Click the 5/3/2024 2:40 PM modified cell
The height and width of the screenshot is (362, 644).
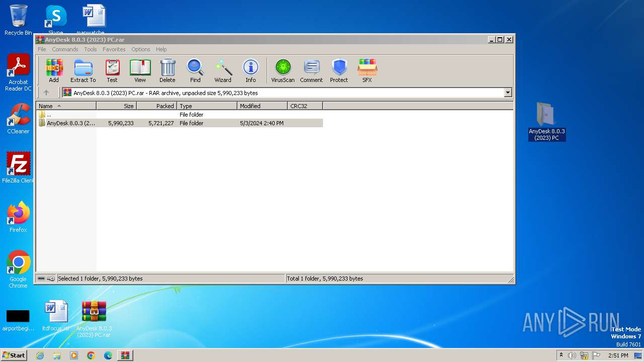[262, 123]
